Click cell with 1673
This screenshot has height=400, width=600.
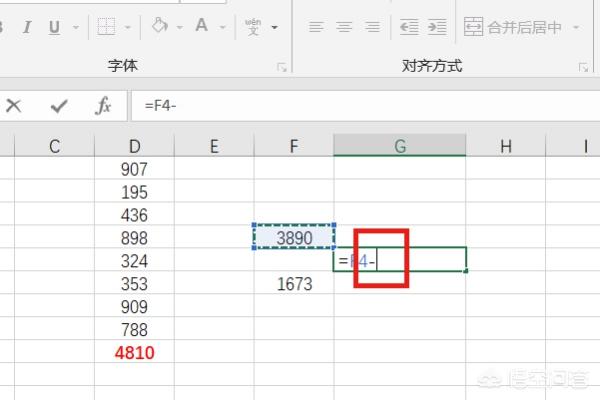pos(294,284)
